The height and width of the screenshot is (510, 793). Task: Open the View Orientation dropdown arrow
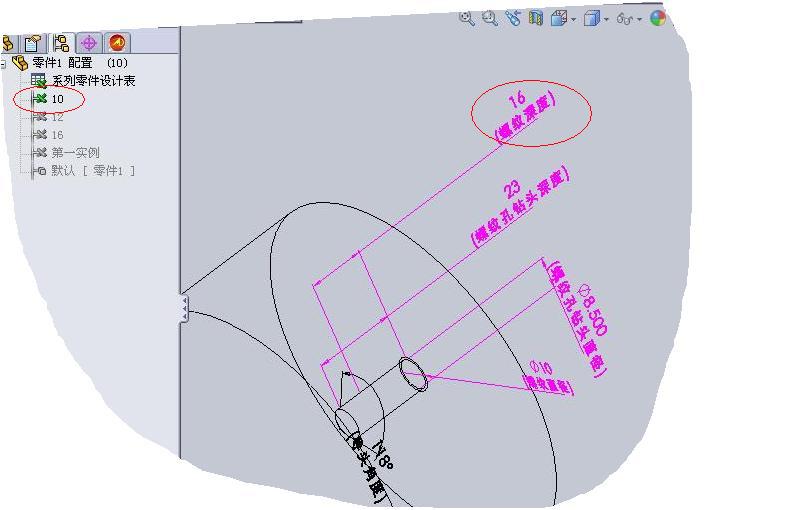(x=574, y=20)
